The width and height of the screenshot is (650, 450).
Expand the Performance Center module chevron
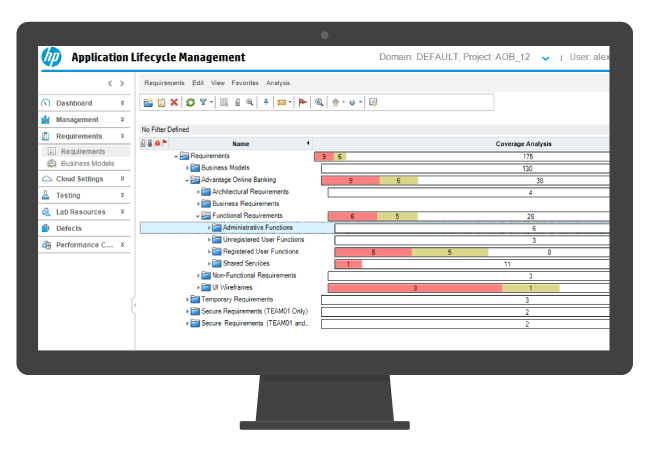[122, 245]
